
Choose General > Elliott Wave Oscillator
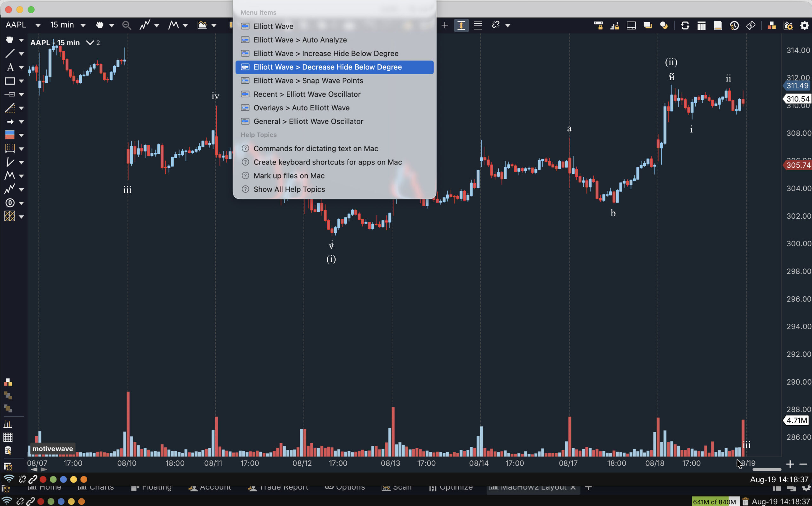click(x=334, y=121)
